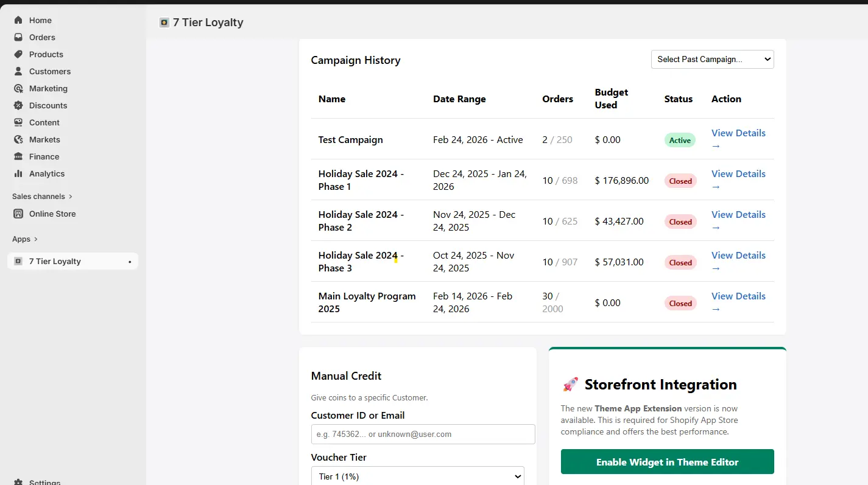Focus the Customer ID or Email field
Screen dimensions: 868x485
tap(423, 434)
